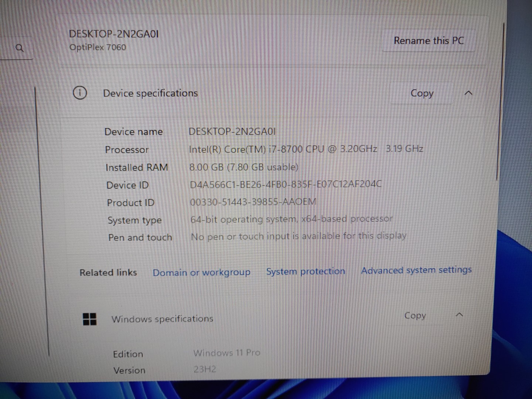The image size is (532, 399).
Task: Select the Product ID 00330-51443-39855-AAOEM
Action: tap(253, 202)
